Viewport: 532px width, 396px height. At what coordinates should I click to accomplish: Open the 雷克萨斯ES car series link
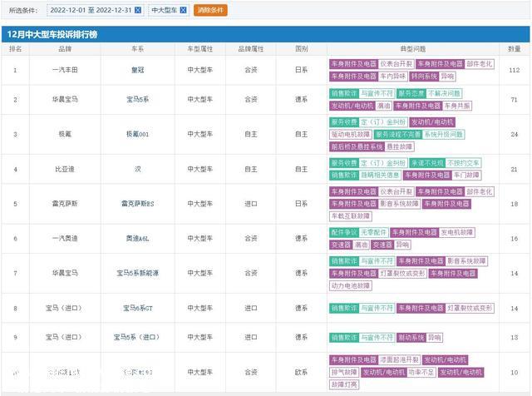(x=137, y=204)
